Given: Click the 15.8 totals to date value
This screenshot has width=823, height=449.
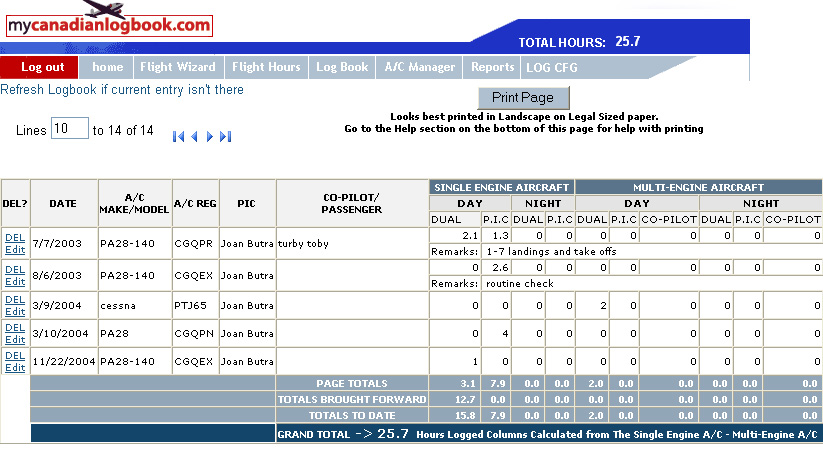Looking at the screenshot, I should coord(465,415).
